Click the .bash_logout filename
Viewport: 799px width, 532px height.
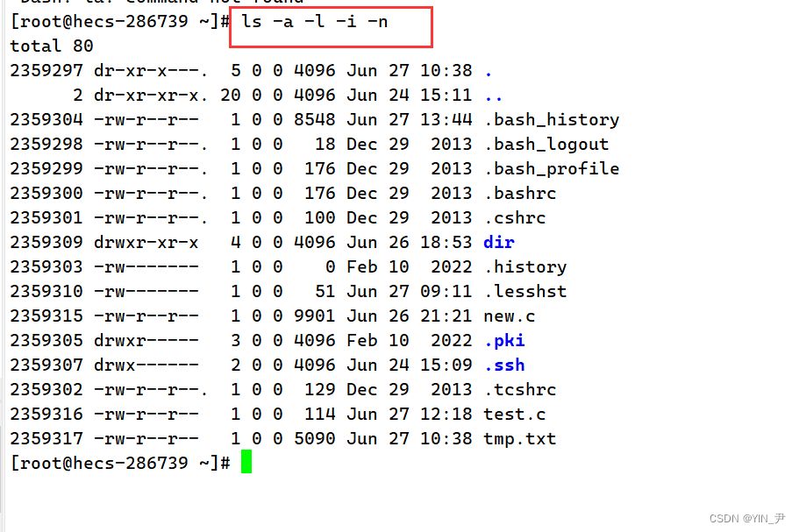546,144
